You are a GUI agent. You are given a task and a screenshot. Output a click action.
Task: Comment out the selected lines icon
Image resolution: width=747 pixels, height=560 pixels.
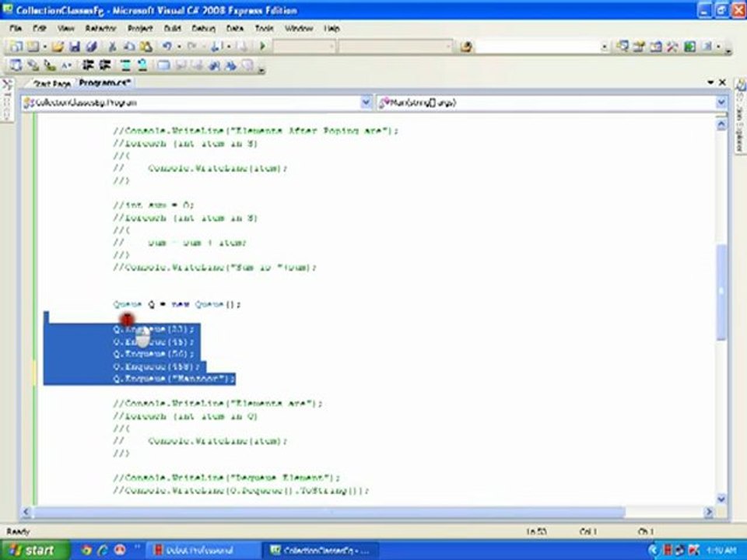(125, 65)
